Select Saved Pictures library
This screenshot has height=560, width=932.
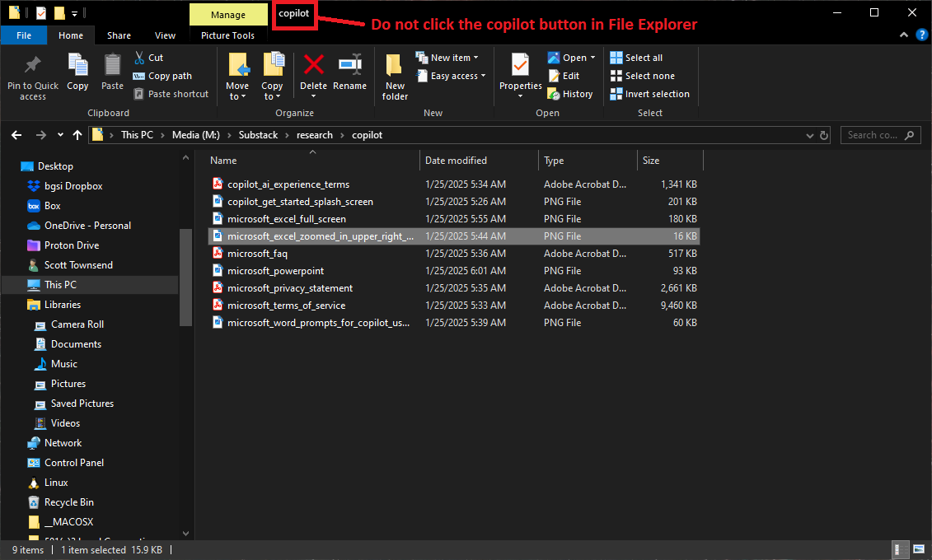(82, 404)
